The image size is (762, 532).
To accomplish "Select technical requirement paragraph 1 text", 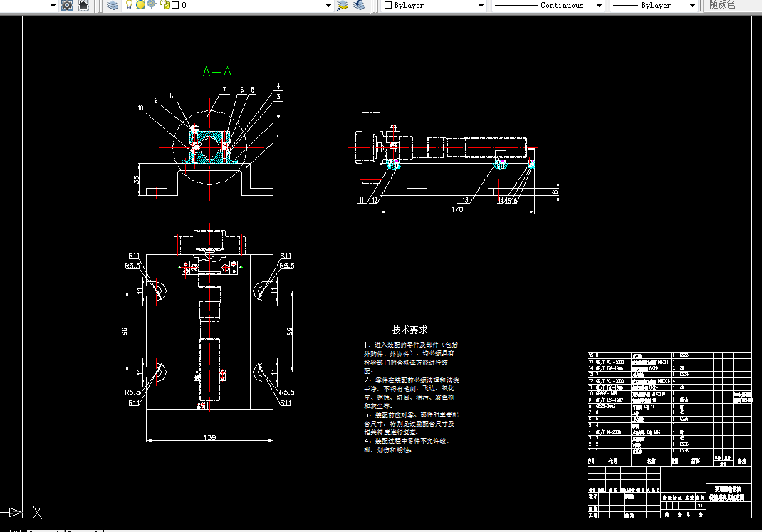I will [411, 358].
